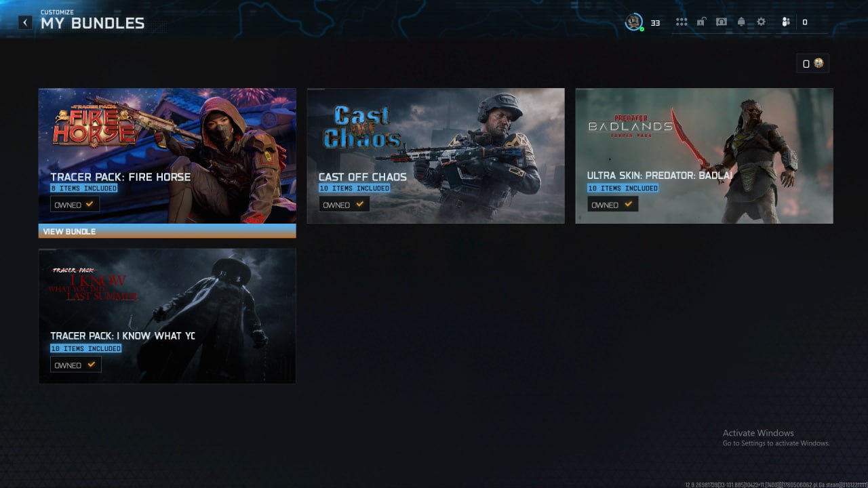This screenshot has height=488, width=868.
Task: Click the Owned badge on Cast Off Chaos
Action: click(x=344, y=205)
